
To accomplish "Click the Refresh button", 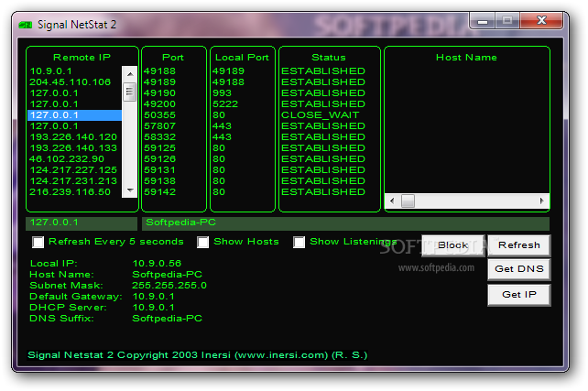I will click(519, 245).
